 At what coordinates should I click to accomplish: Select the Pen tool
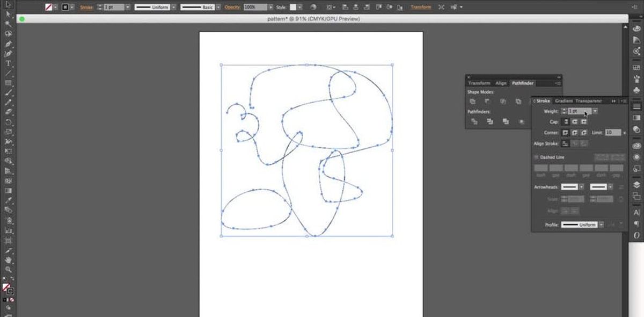coord(8,54)
